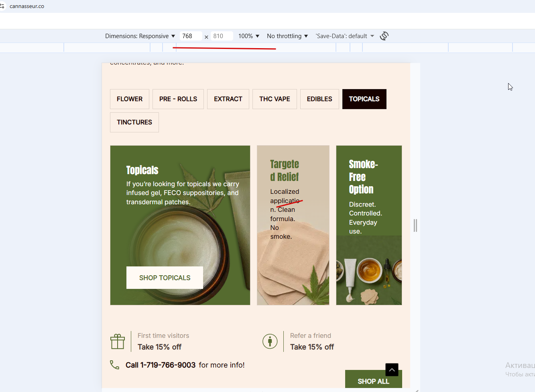Image resolution: width=535 pixels, height=392 pixels.
Task: Select the TOPICALS category tab
Action: pos(364,99)
